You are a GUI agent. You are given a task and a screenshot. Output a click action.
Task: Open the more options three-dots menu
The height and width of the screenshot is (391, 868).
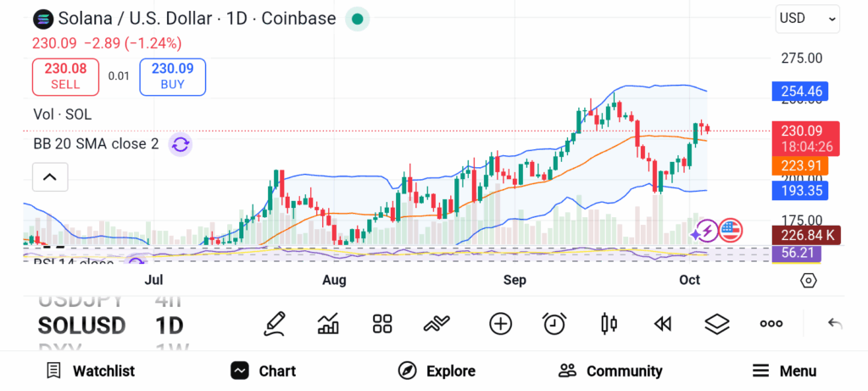[x=771, y=323]
